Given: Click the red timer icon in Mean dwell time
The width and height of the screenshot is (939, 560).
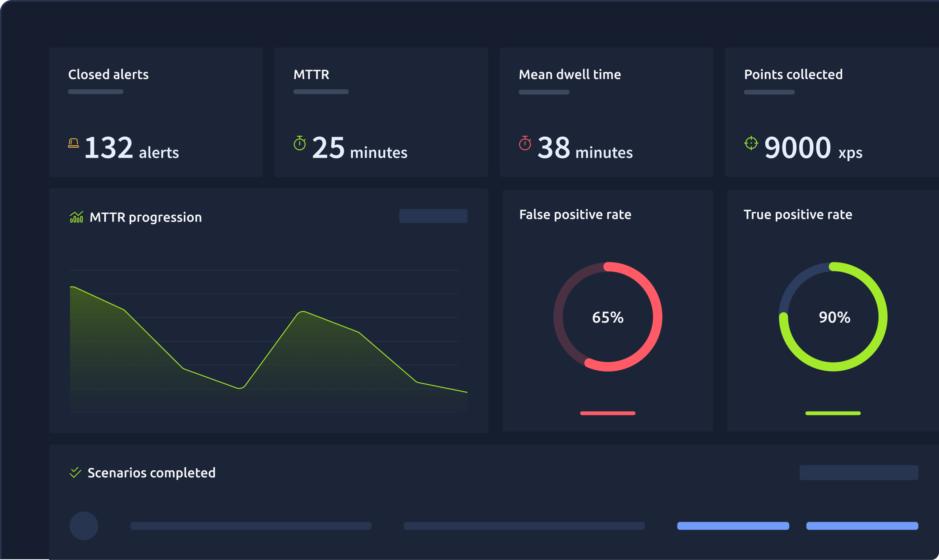Looking at the screenshot, I should point(525,143).
